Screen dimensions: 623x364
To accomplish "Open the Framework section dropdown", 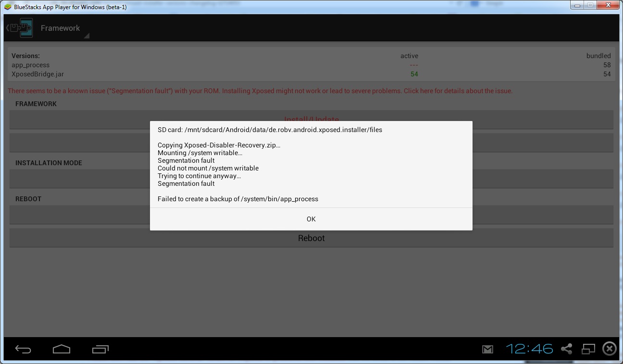I will pos(64,28).
